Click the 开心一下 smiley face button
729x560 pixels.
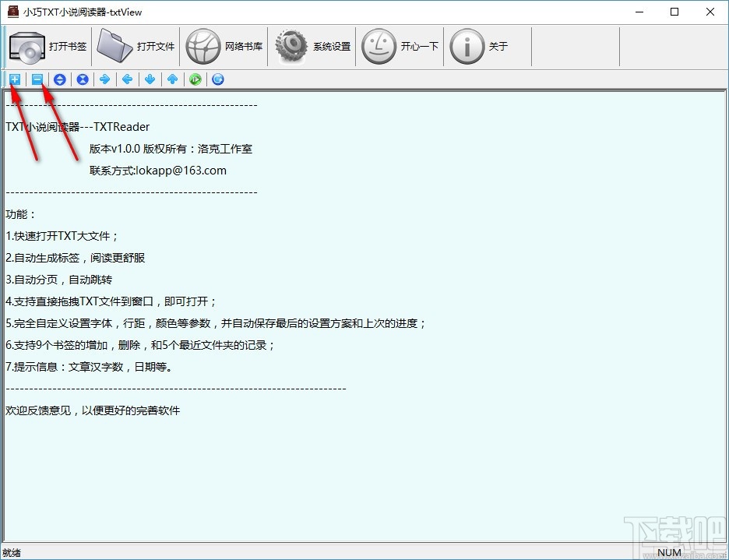[x=400, y=47]
